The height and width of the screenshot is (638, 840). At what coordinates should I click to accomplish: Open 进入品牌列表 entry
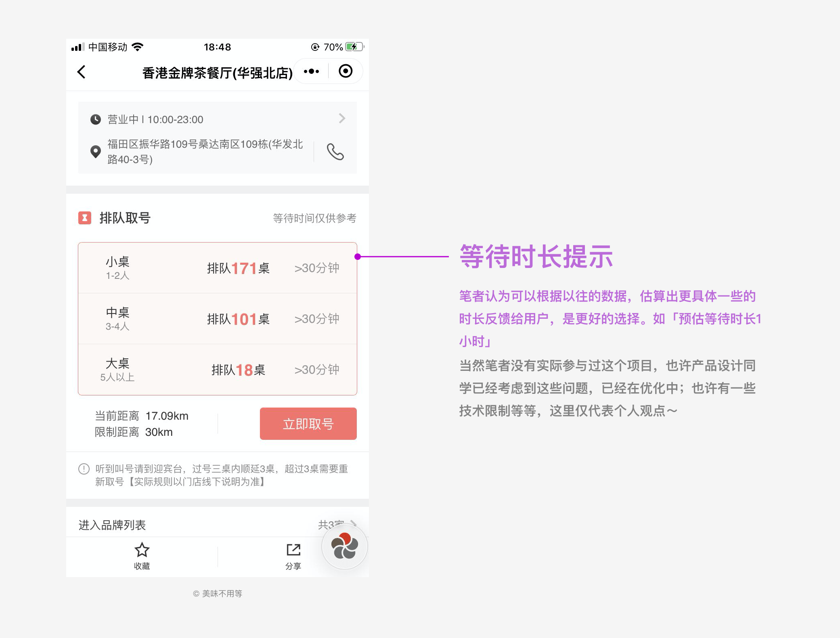click(x=112, y=525)
